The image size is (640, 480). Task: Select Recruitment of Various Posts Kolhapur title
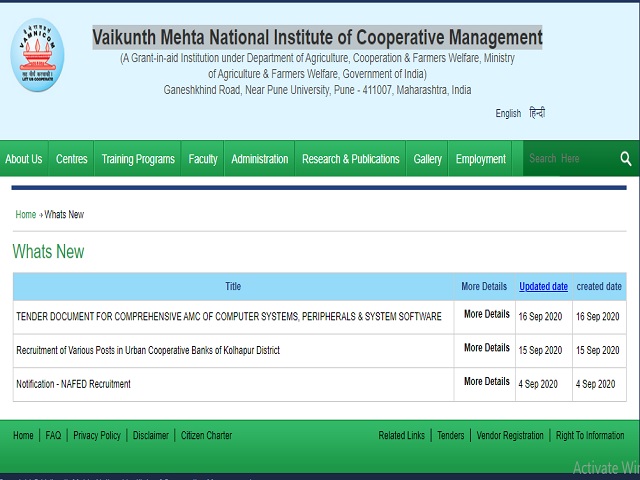click(x=148, y=350)
